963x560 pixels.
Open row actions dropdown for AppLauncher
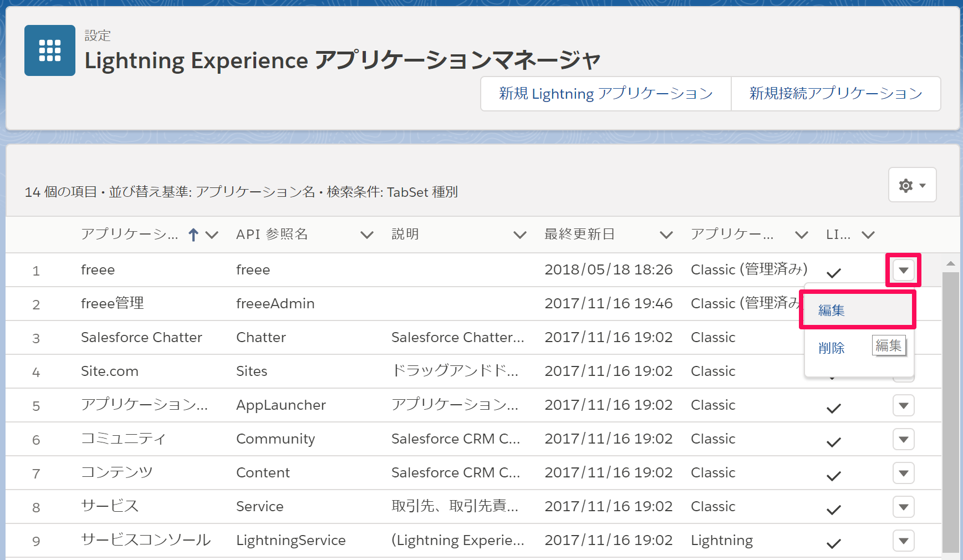tap(904, 406)
